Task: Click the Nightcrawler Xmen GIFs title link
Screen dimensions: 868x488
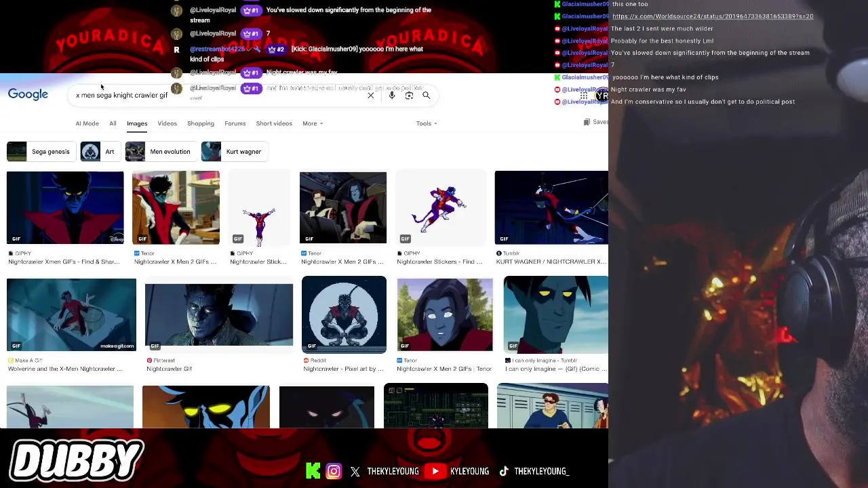Action: click(63, 262)
